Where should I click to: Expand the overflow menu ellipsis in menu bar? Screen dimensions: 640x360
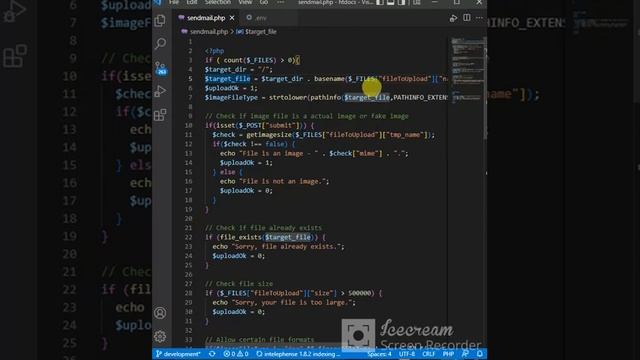pyautogui.click(x=280, y=2)
